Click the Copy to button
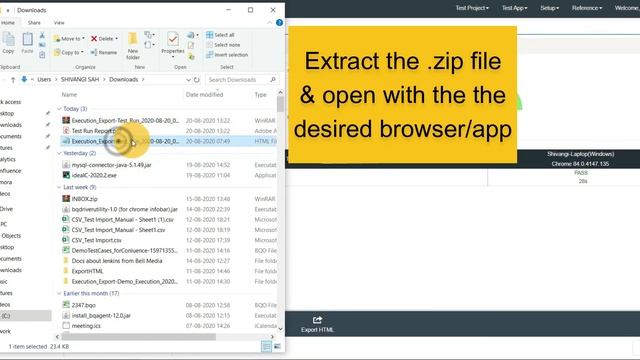 69,52
